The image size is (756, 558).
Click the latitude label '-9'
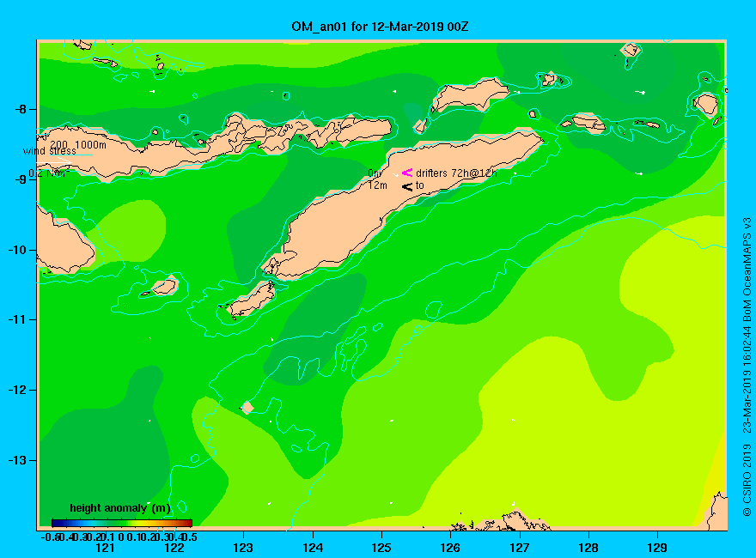[x=21, y=179]
